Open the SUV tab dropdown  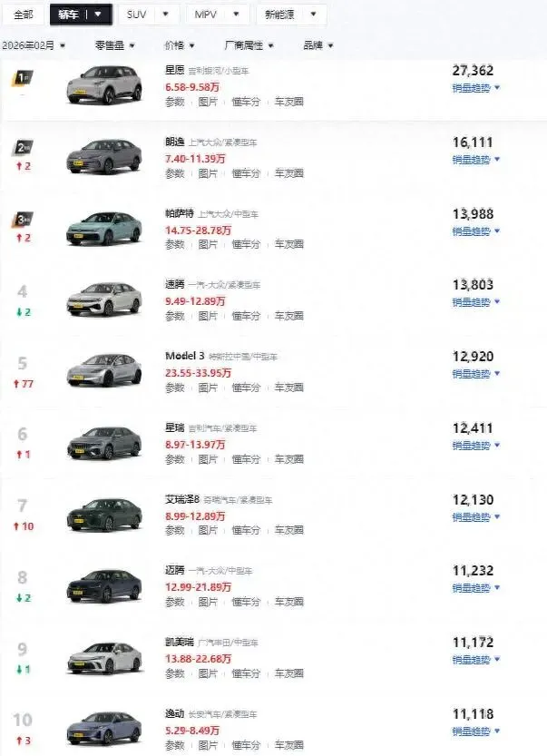coord(164,15)
